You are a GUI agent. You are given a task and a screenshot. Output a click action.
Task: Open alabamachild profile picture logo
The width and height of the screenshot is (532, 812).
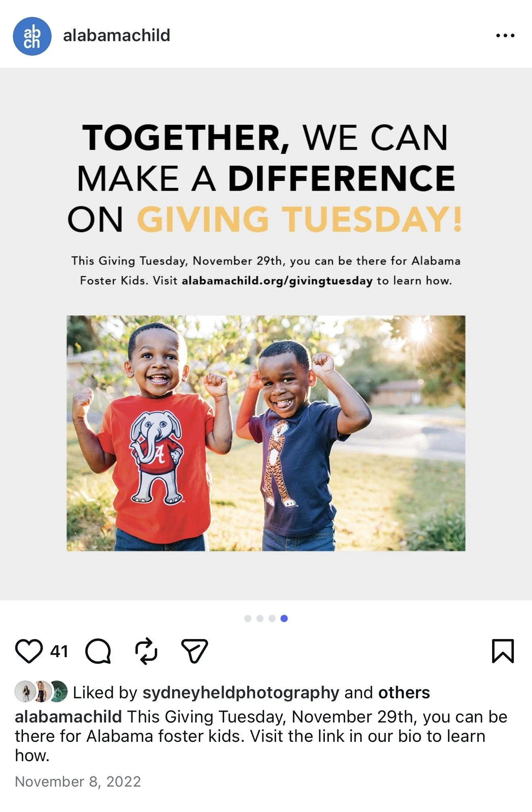point(32,36)
